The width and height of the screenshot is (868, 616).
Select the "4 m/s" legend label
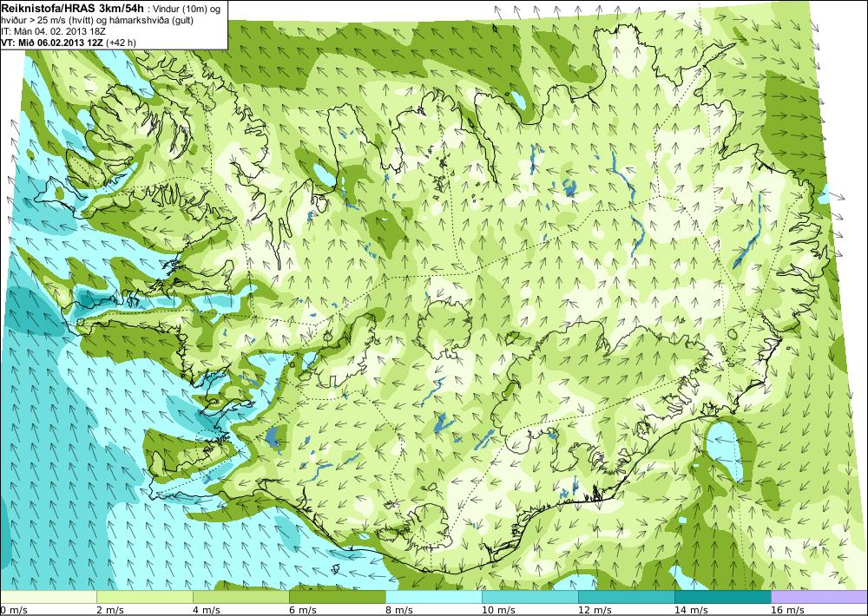207,610
